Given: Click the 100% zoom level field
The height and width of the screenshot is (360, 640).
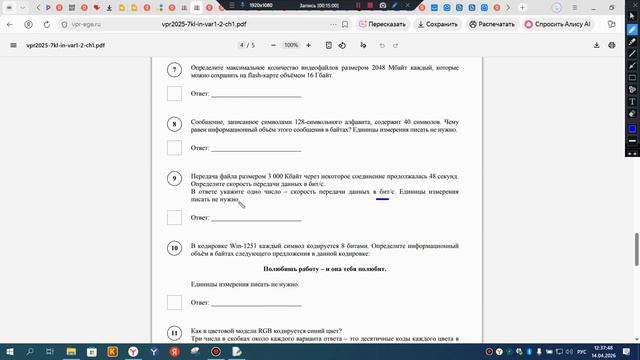Looking at the screenshot, I should 291,45.
